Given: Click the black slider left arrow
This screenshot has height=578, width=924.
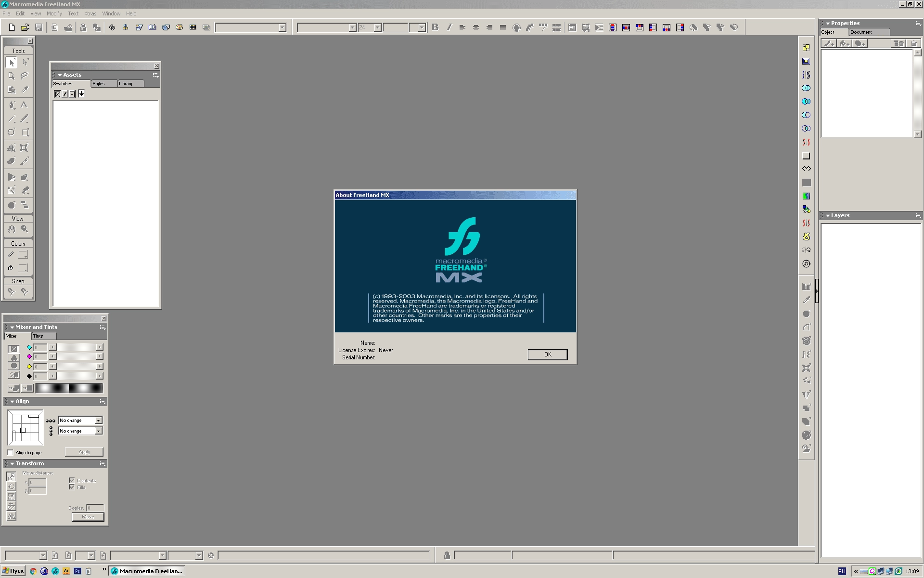Looking at the screenshot, I should tap(52, 376).
